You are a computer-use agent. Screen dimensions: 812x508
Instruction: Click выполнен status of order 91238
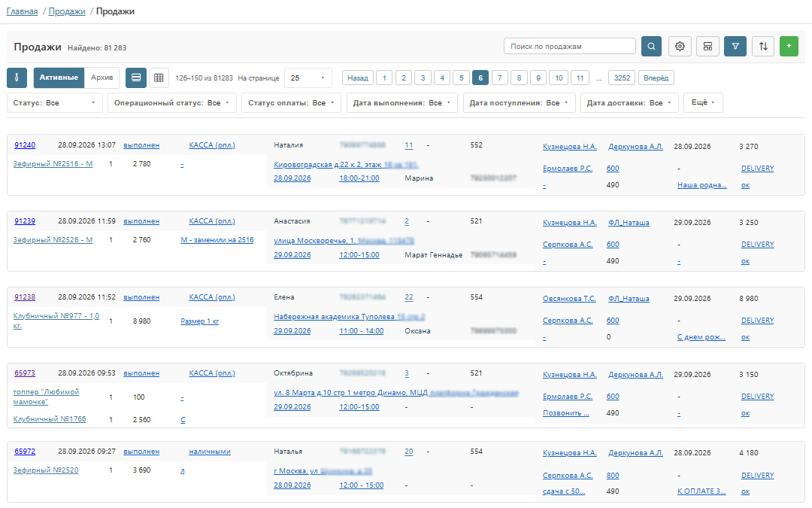(x=141, y=297)
